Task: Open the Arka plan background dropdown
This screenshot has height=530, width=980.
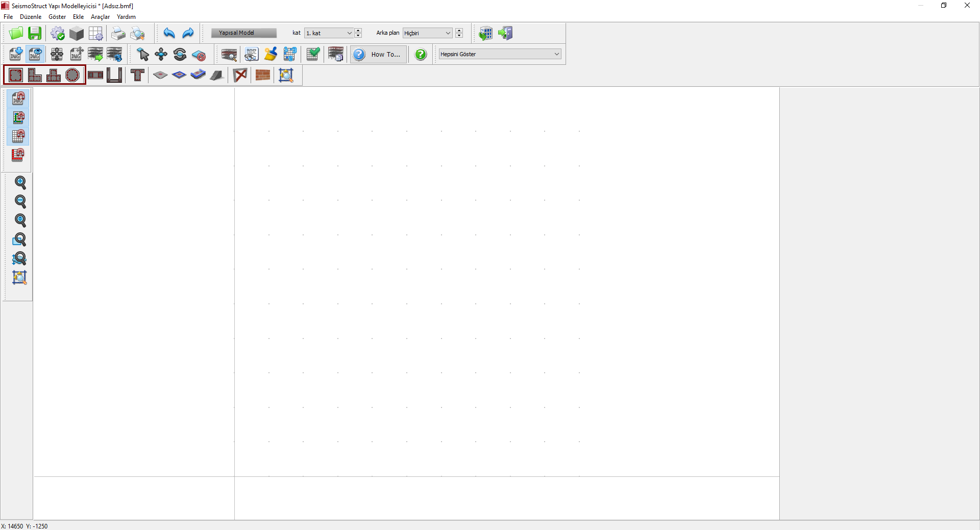Action: tap(427, 33)
